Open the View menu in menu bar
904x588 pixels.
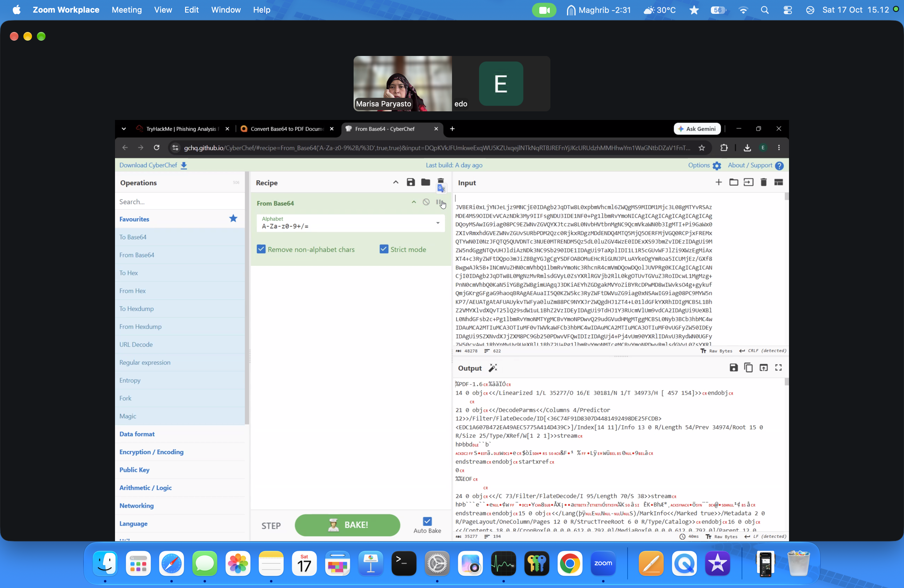coord(163,10)
